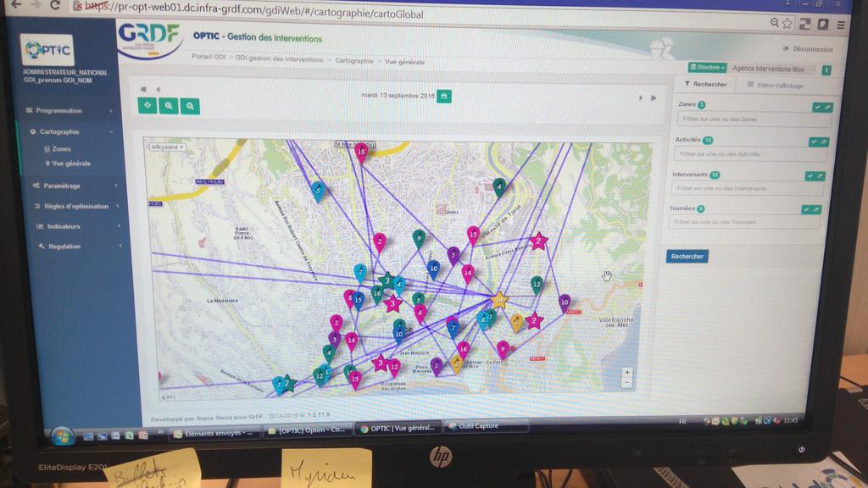Open the calendar date picker icon
This screenshot has height=488, width=868.
(446, 96)
